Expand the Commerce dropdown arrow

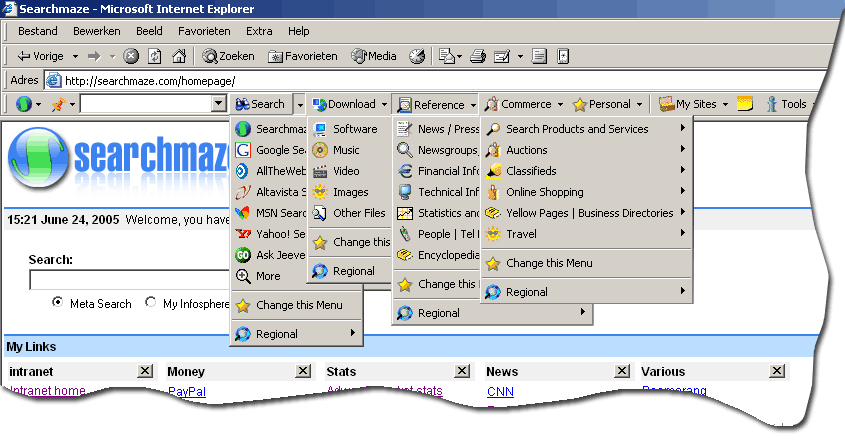click(x=560, y=105)
